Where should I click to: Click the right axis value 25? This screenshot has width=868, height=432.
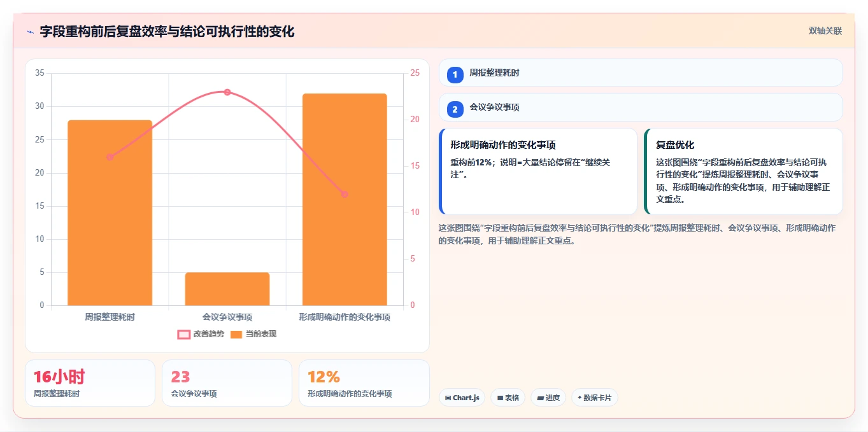pyautogui.click(x=415, y=73)
